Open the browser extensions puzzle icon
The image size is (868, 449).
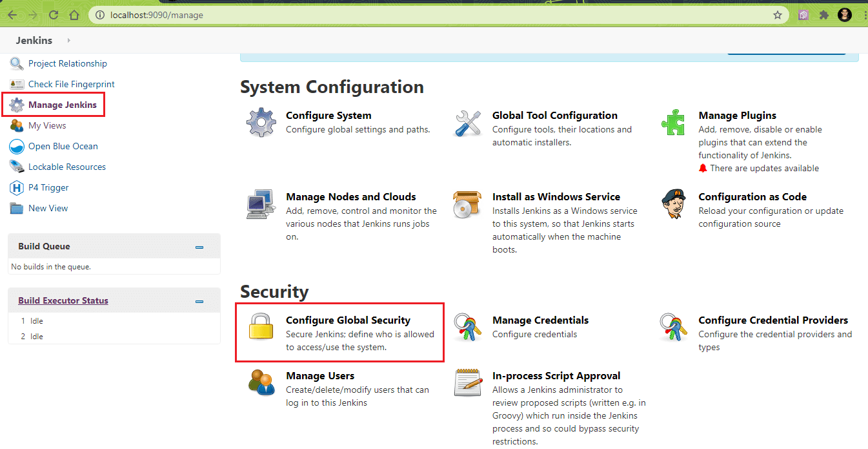(823, 15)
